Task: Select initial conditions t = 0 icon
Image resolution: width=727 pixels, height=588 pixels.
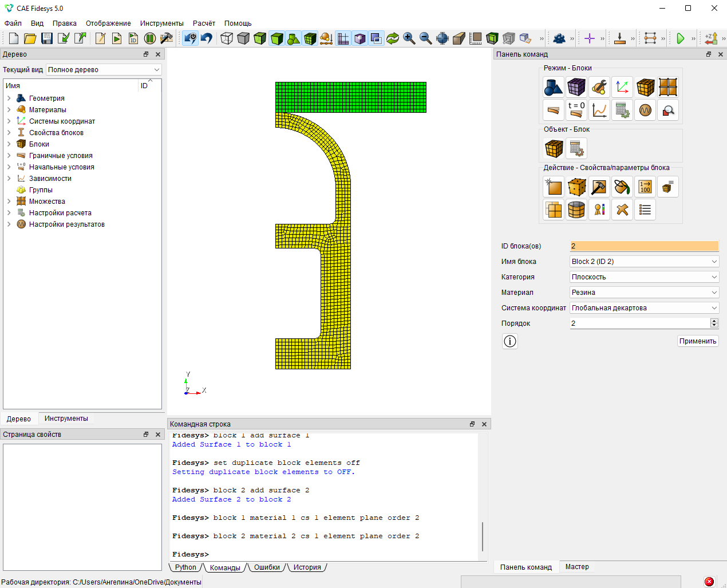Action: (x=576, y=110)
